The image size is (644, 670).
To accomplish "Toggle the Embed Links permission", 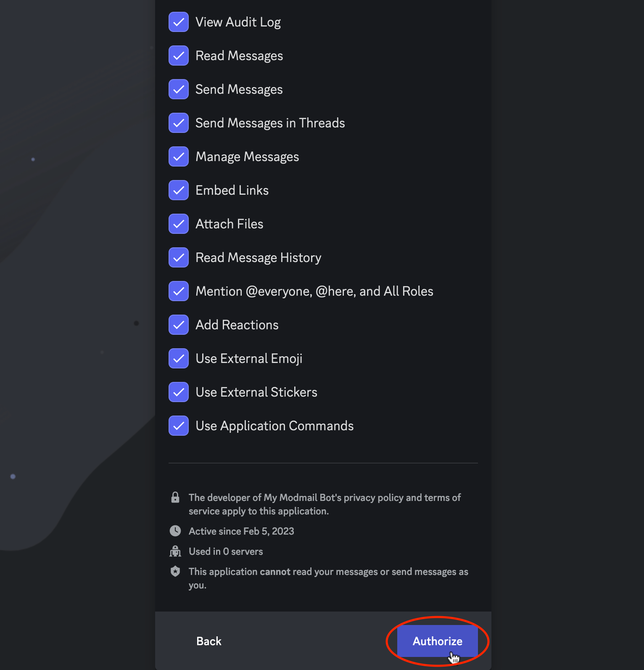I will pos(178,190).
